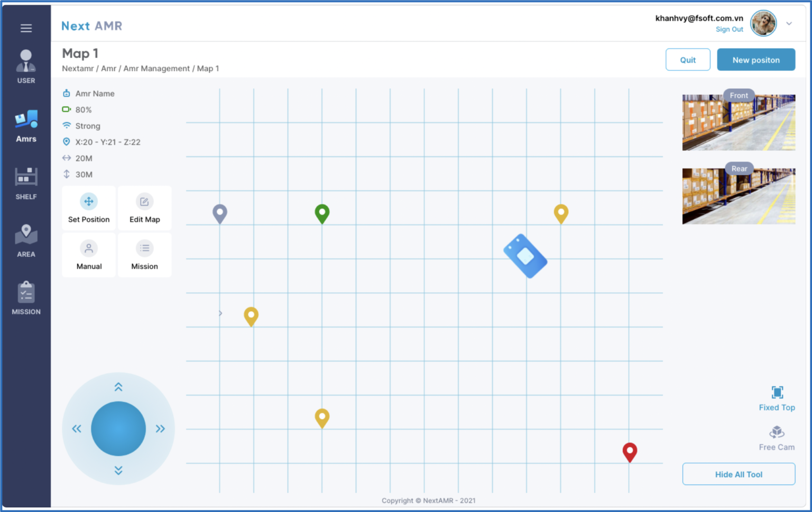Click the Sign Out link

pyautogui.click(x=729, y=30)
